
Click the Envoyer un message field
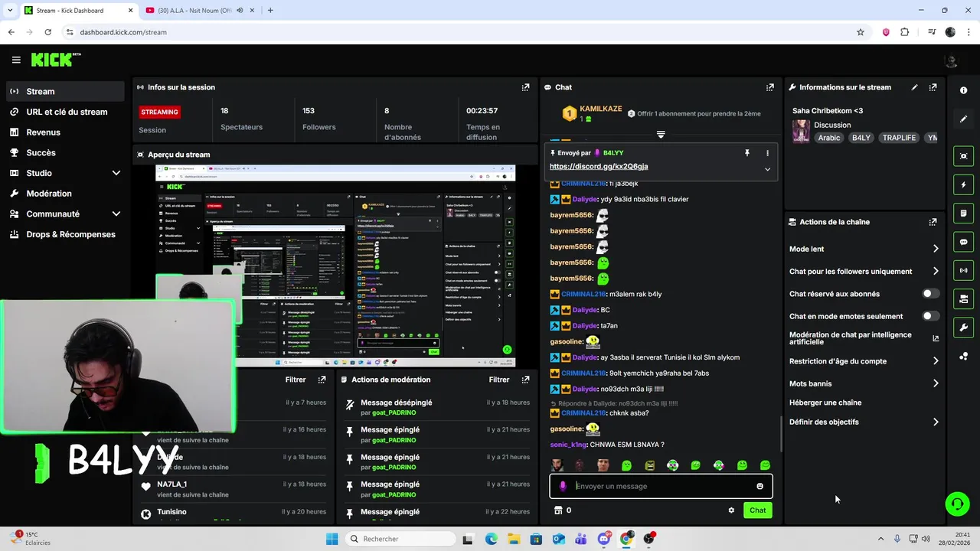coord(661,486)
